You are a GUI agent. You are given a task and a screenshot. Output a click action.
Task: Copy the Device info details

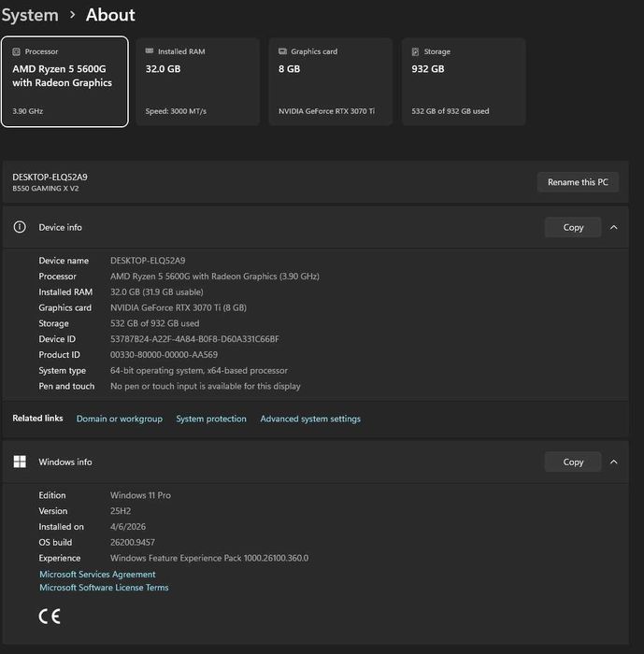[x=573, y=227]
